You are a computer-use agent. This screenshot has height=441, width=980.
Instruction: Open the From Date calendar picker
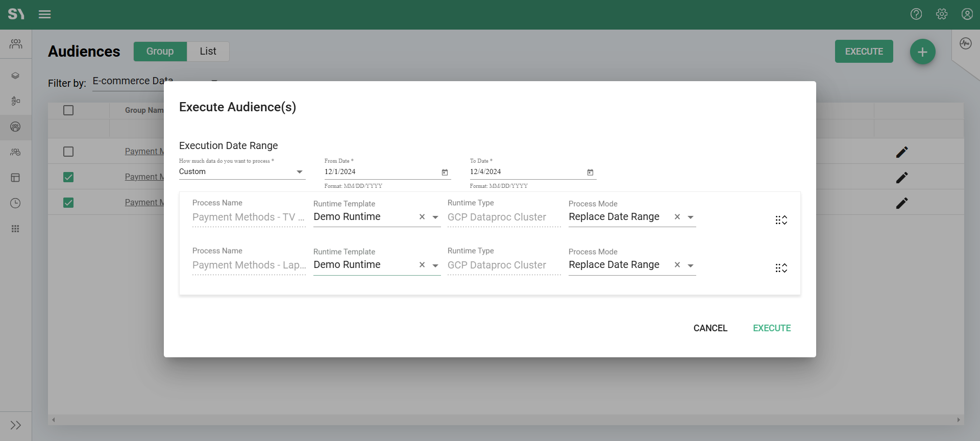click(x=445, y=173)
